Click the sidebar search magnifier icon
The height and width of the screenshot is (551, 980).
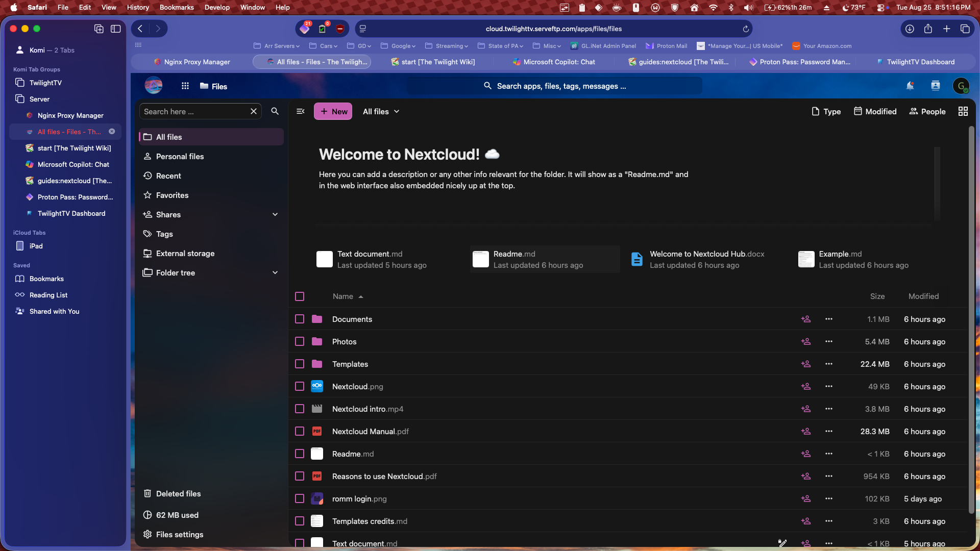click(x=275, y=111)
